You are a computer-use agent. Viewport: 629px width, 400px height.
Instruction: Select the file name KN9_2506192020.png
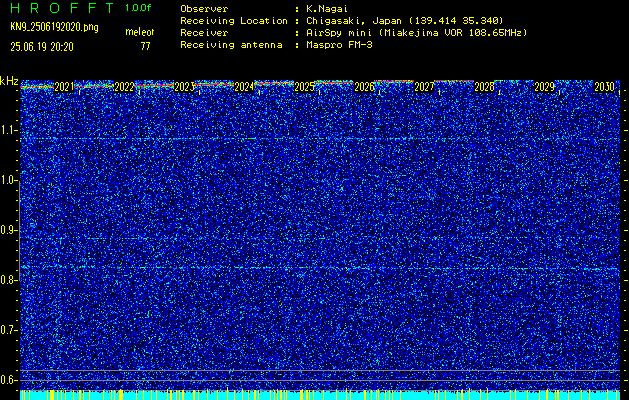pyautogui.click(x=54, y=28)
